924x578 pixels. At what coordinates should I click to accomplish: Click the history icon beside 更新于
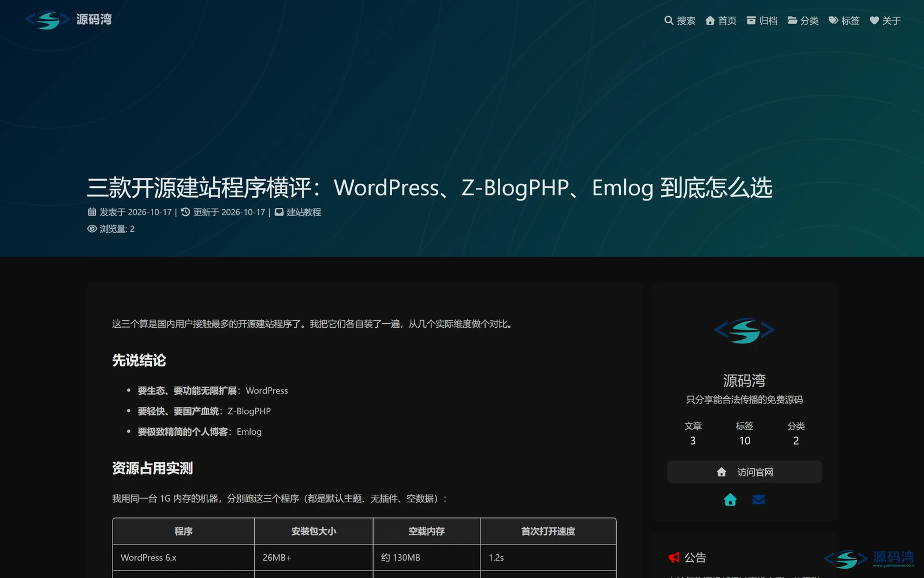click(185, 212)
